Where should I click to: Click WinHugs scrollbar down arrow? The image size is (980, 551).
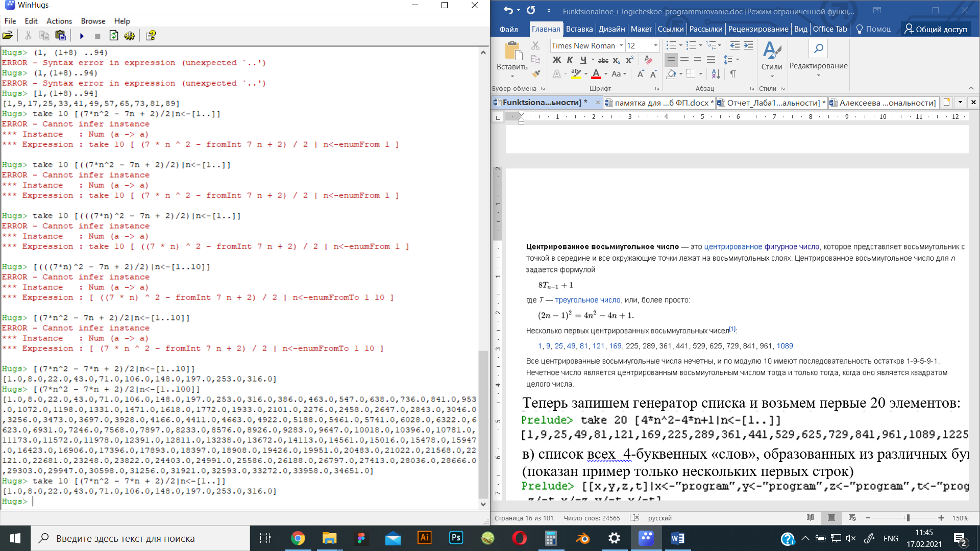[483, 504]
